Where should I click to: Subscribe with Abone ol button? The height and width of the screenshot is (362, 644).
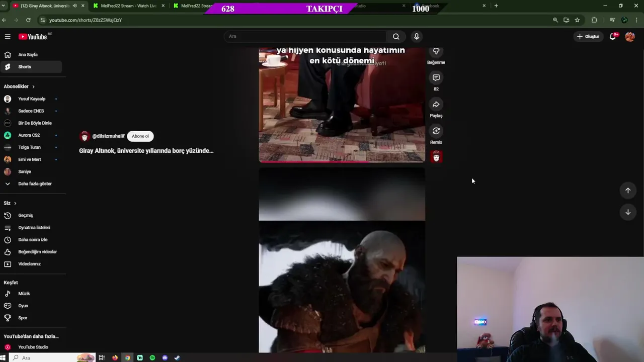(140, 136)
